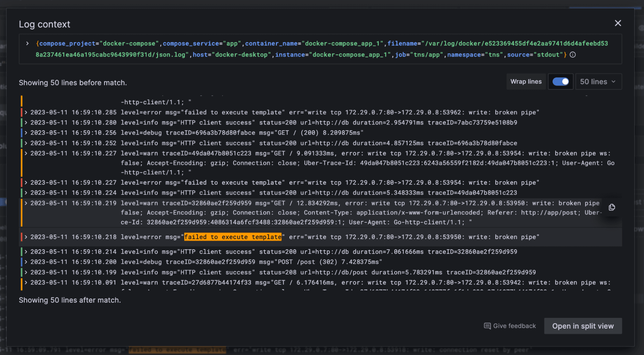Expand the 16:59:10.227 warn log line
Image resolution: width=644 pixels, height=355 pixels.
click(x=26, y=153)
